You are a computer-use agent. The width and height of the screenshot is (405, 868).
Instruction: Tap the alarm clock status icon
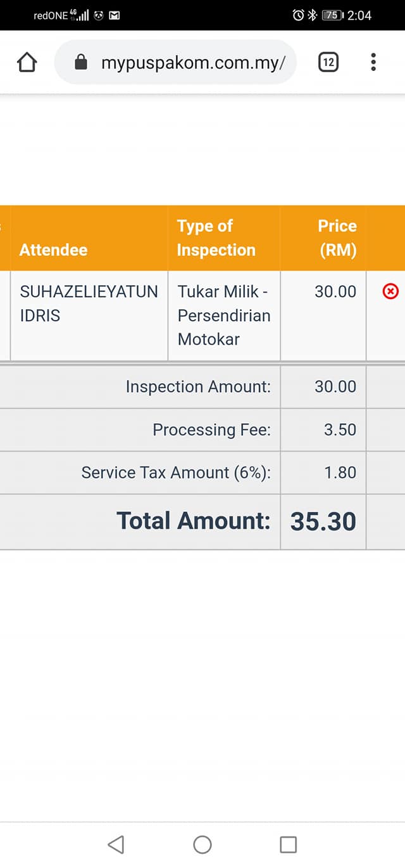tap(298, 15)
